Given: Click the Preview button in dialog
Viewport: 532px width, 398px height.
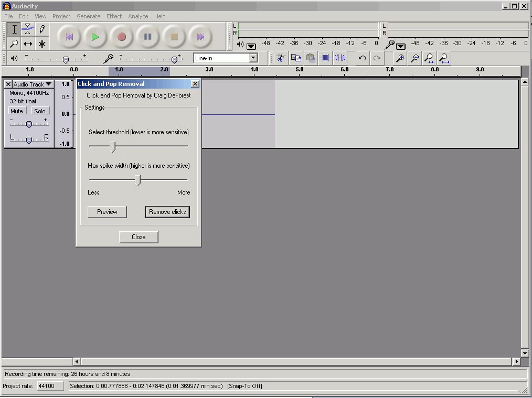Looking at the screenshot, I should (107, 212).
